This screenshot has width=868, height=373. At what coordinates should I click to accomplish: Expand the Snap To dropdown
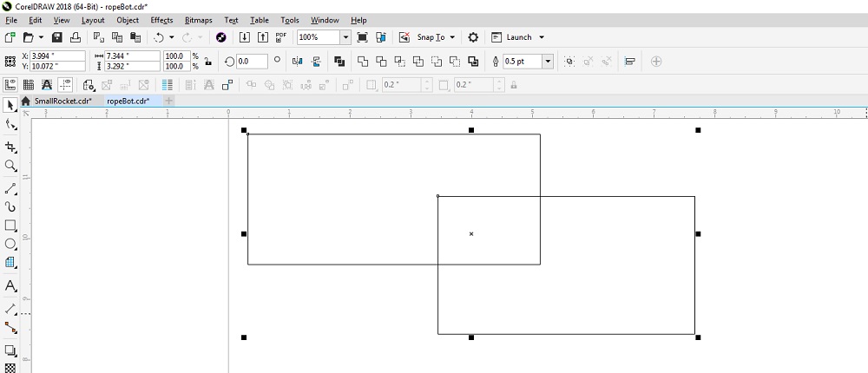[x=451, y=37]
